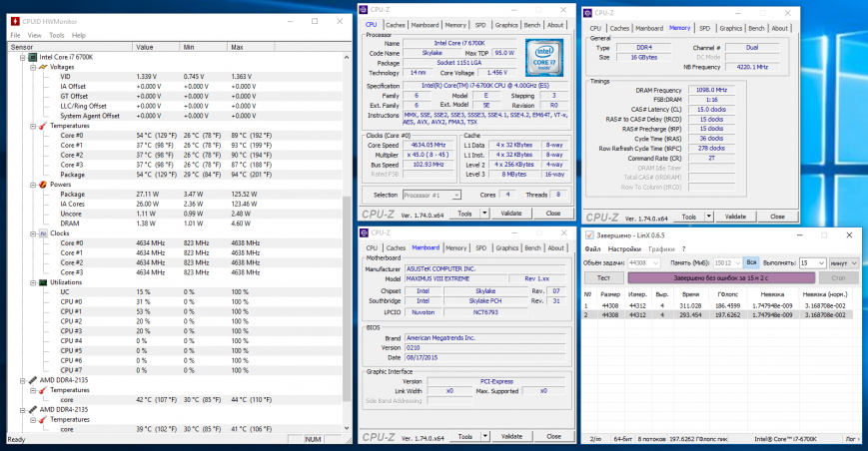Screen dimensions: 868x451
Task: Click the LinX completed progress bar
Action: tap(721, 278)
